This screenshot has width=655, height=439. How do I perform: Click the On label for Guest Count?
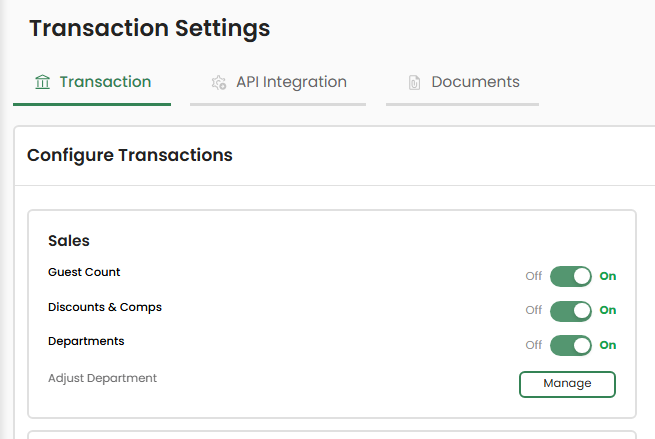click(x=608, y=276)
